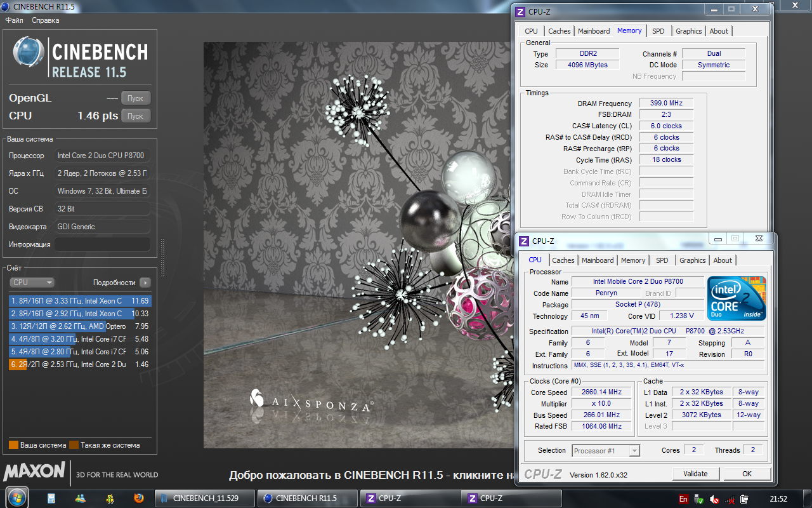The width and height of the screenshot is (812, 508).
Task: Select ranking row 2 Intel Xeon 10.33
Action: pos(80,314)
